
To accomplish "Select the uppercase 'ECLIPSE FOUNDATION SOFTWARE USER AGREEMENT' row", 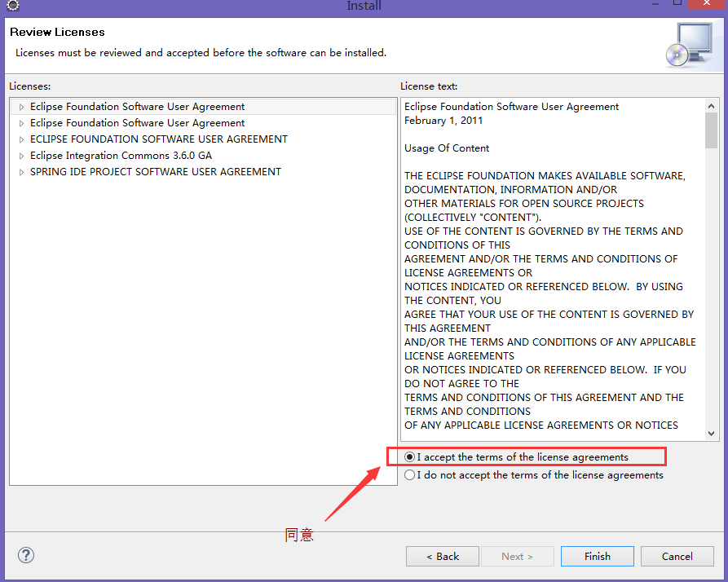I will [203, 139].
